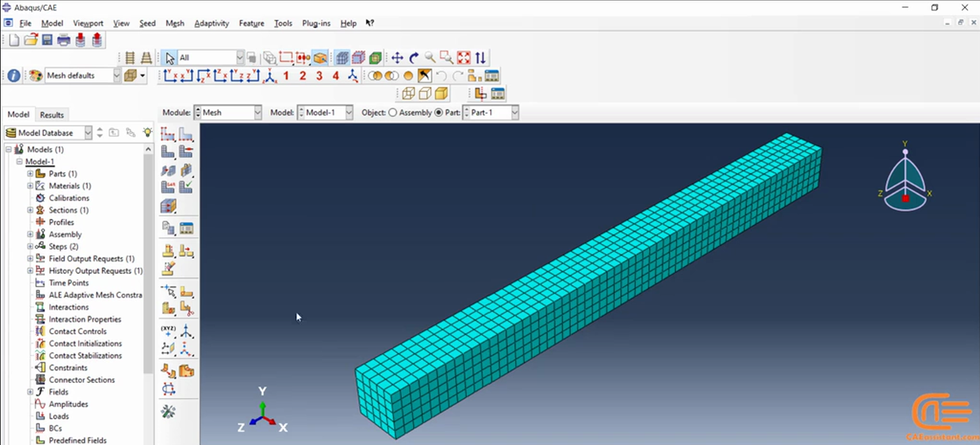Click the color cube icon next to Mesh defaults
Viewport: 980px width, 445px height.
tap(131, 76)
